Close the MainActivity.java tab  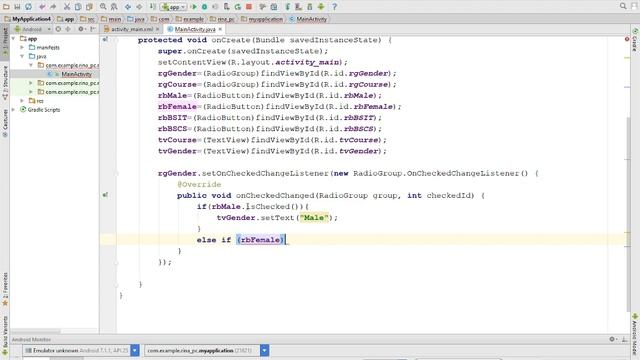pos(220,29)
